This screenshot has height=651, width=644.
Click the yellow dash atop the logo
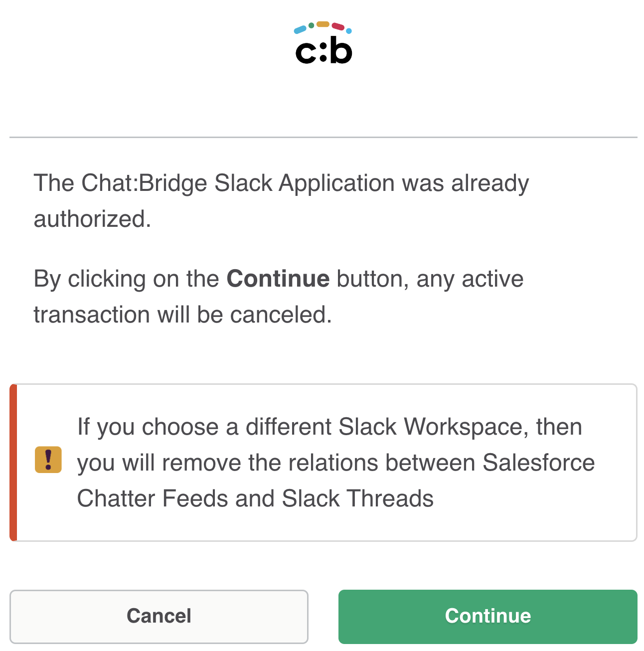(323, 24)
